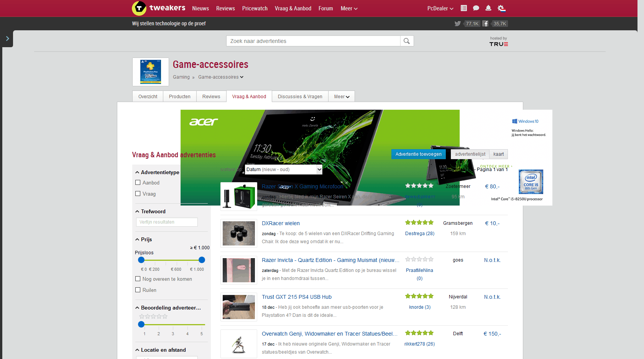
Task: Open the Razer Invicta listing photo
Action: point(239,270)
